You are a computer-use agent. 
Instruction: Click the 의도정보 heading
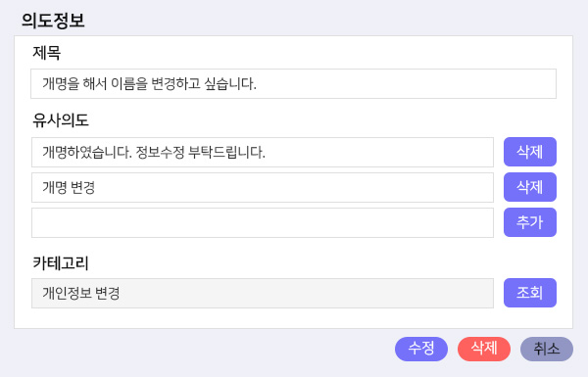click(x=53, y=21)
